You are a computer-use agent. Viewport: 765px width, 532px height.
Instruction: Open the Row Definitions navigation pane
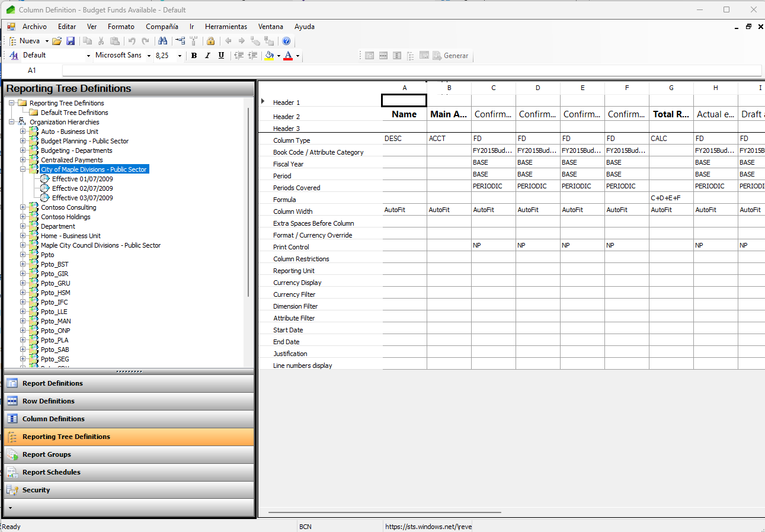tap(129, 401)
